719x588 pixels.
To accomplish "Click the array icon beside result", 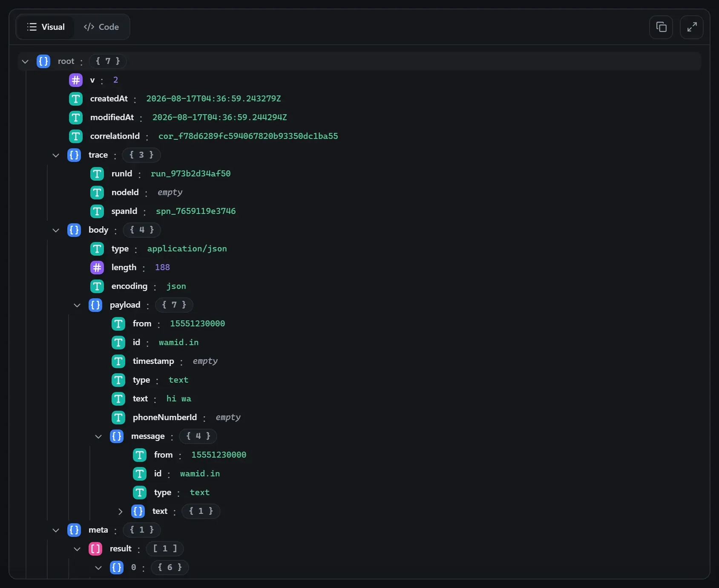I will click(95, 549).
